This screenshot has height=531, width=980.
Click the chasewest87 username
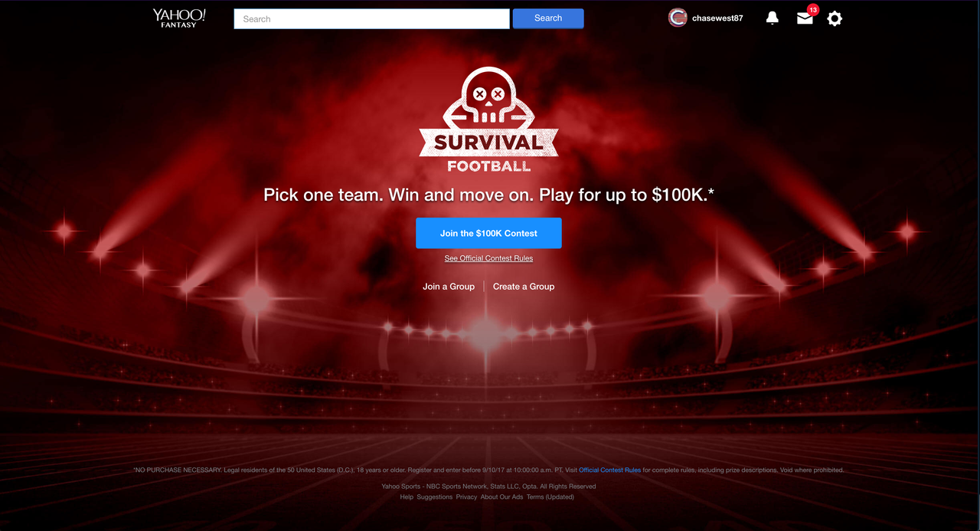point(717,18)
